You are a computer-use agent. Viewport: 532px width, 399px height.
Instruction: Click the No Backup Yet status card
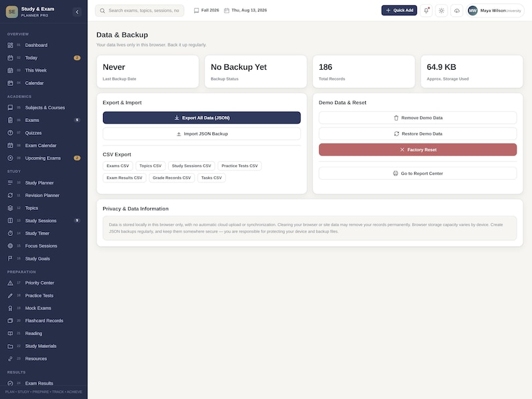pos(255,72)
